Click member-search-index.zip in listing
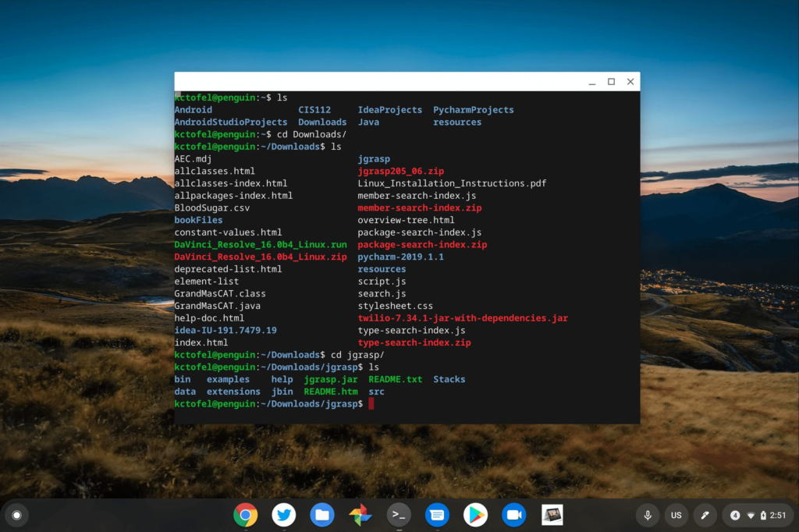The height and width of the screenshot is (532, 799). (x=419, y=208)
